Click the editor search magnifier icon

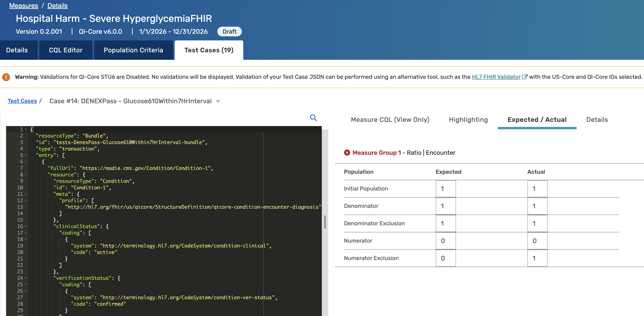[313, 118]
